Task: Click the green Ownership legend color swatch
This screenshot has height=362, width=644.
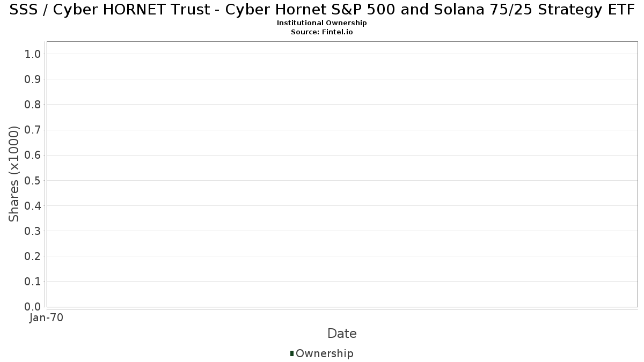Action: pos(292,353)
